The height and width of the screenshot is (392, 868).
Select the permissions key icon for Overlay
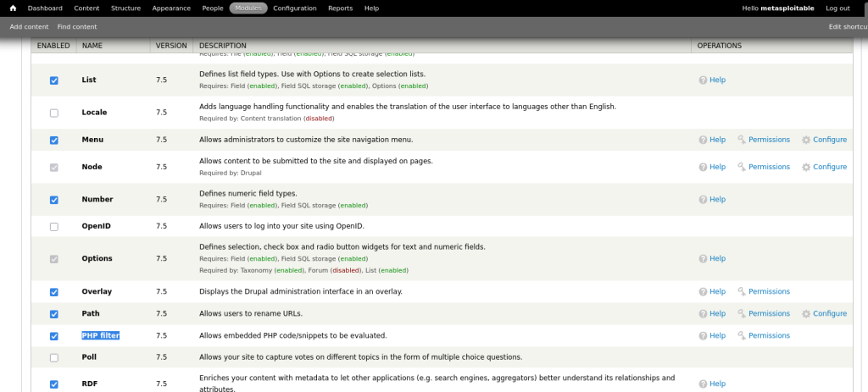point(742,291)
